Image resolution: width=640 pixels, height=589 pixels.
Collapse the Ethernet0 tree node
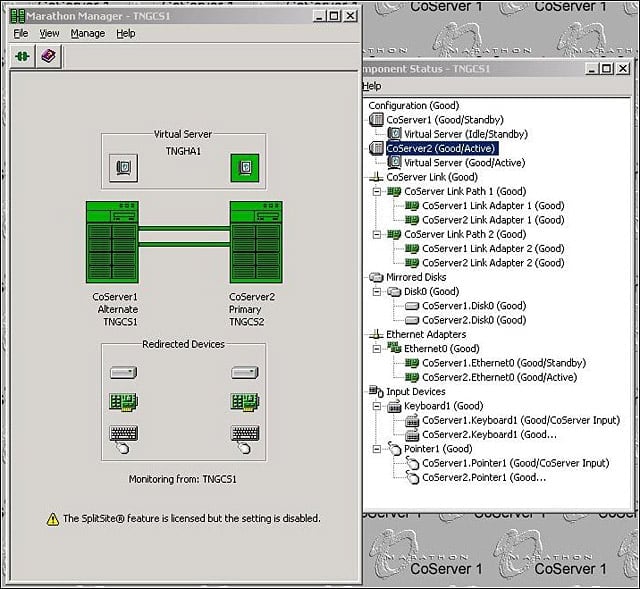point(377,349)
